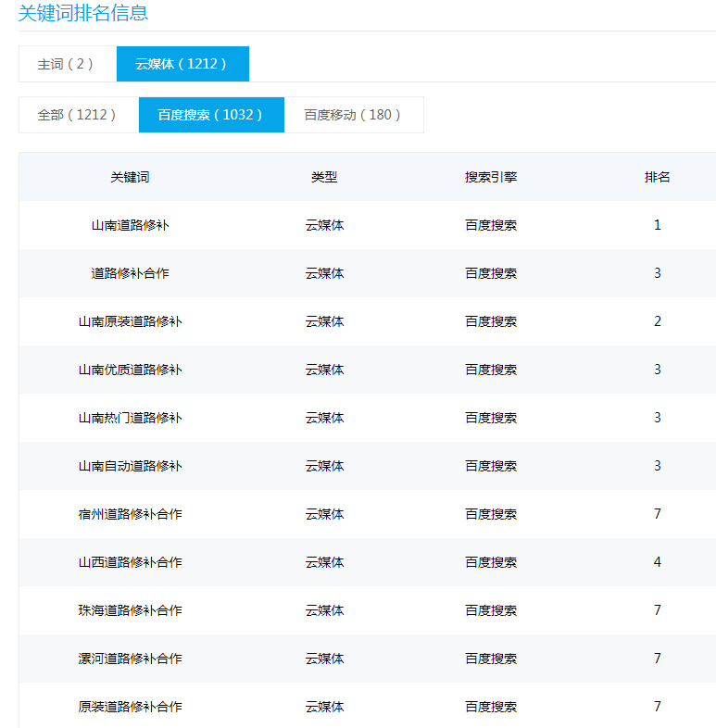Click 百度搜索 cell in 山西道路修补合作 row
The height and width of the screenshot is (728, 716).
point(491,563)
